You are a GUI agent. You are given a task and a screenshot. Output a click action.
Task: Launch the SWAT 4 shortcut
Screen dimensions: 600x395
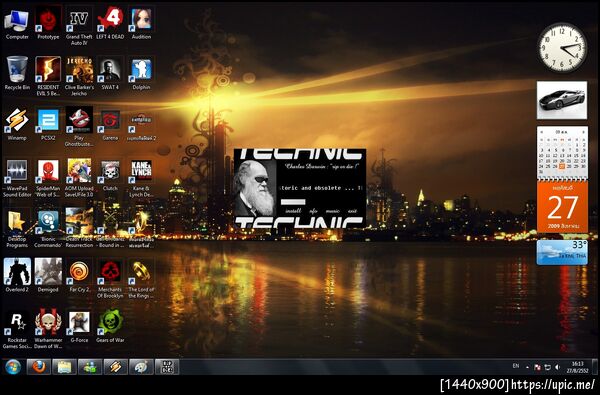110,73
